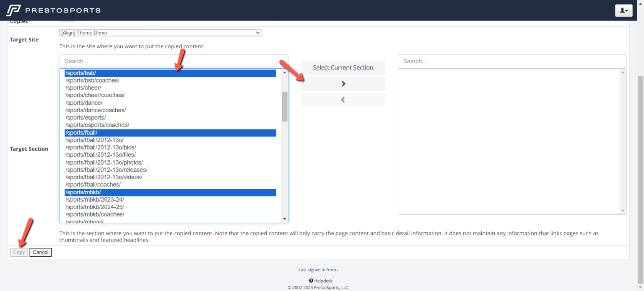The width and height of the screenshot is (644, 291).
Task: Choose /sports/esports/ from the list
Action: [x=86, y=118]
